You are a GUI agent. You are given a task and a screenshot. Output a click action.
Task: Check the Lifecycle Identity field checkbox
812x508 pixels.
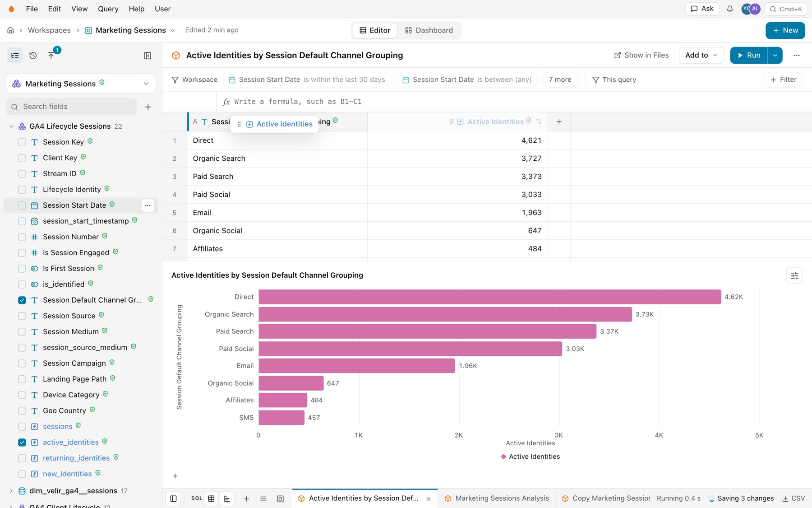click(22, 190)
